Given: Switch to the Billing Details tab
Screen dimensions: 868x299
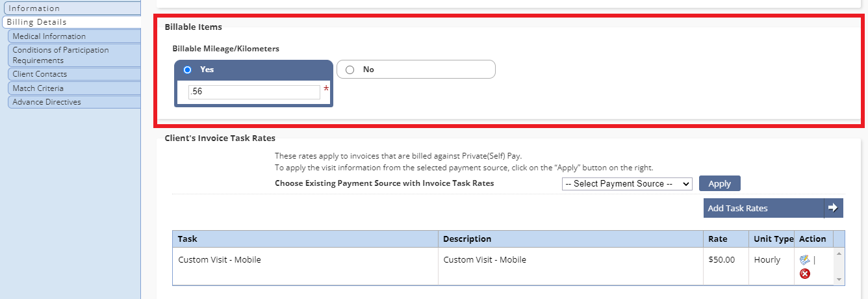Looking at the screenshot, I should pos(70,22).
